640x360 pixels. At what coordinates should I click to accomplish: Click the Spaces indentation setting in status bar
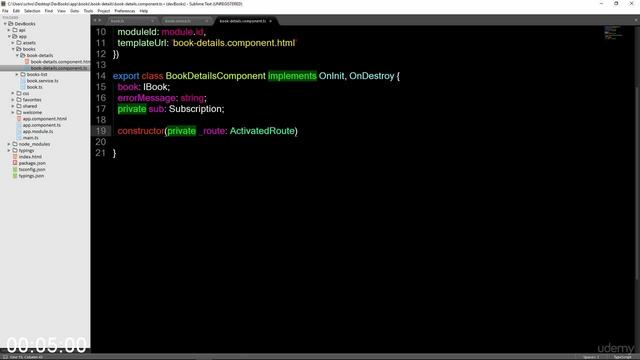(591, 357)
